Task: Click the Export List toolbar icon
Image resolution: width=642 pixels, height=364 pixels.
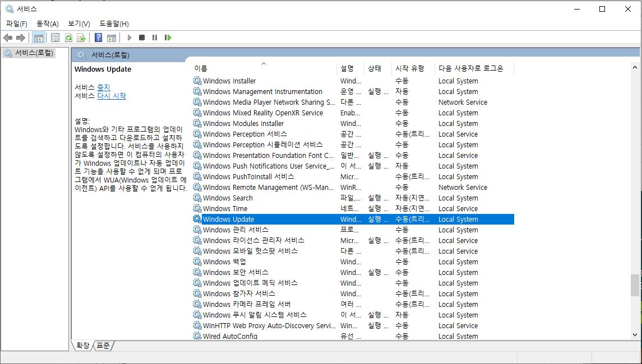Action: tap(81, 38)
